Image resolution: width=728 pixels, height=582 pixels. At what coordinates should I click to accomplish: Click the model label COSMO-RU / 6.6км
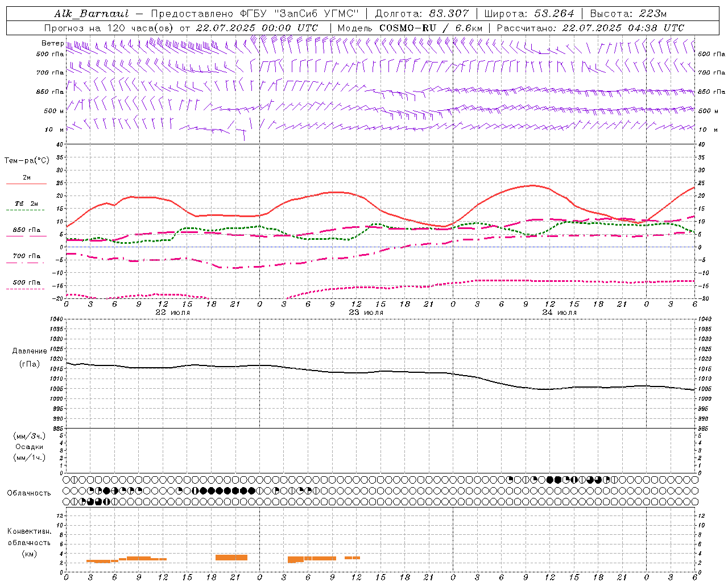(x=431, y=28)
